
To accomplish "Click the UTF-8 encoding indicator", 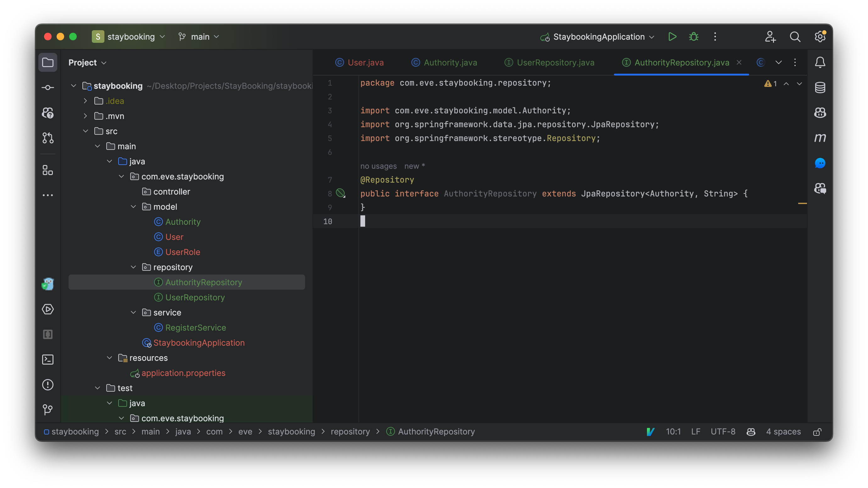I will point(723,432).
